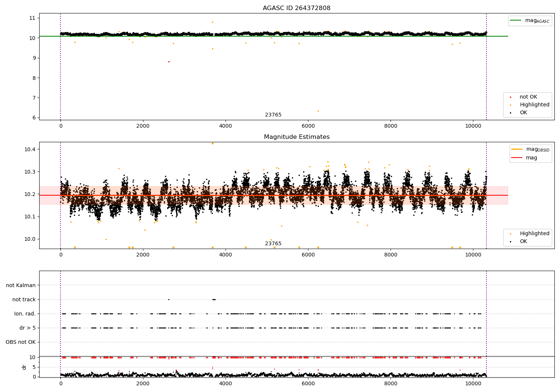Click x-axis tick "2000" under the AGASC plot
Screen dimensions: 560x392
pyautogui.click(x=143, y=126)
